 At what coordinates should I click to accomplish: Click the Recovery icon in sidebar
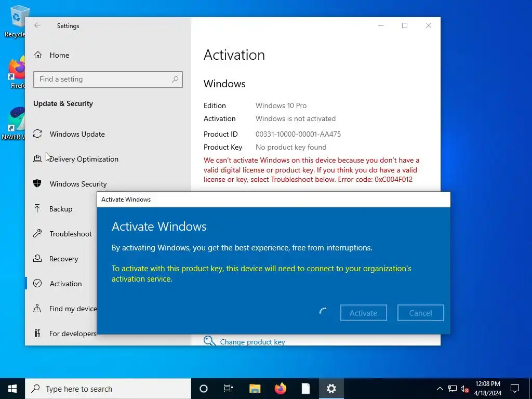tap(37, 259)
